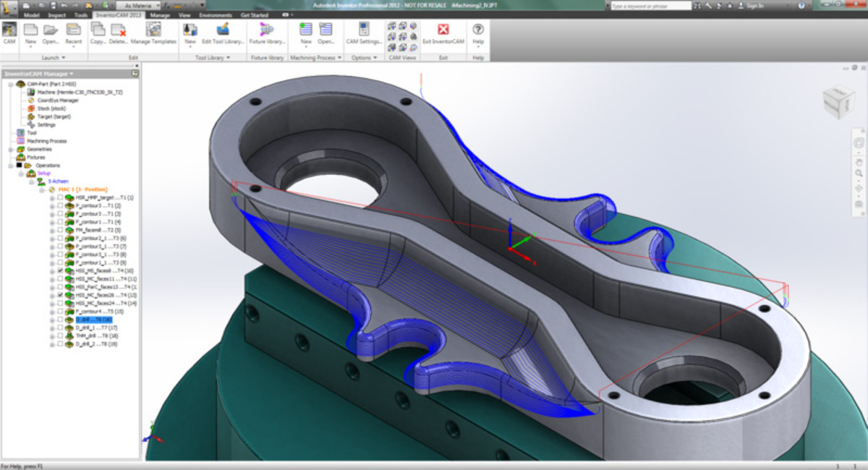This screenshot has height=470, width=868.
Task: Expand the Geometries tree node
Action: [10, 149]
